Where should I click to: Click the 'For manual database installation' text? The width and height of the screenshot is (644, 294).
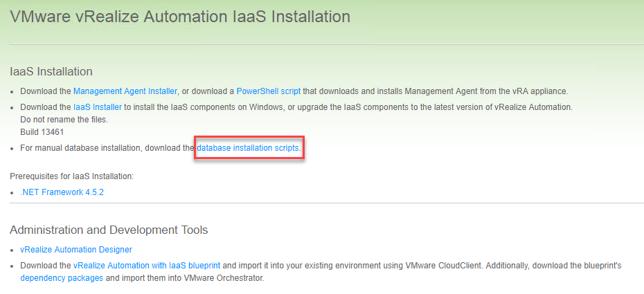click(90, 148)
